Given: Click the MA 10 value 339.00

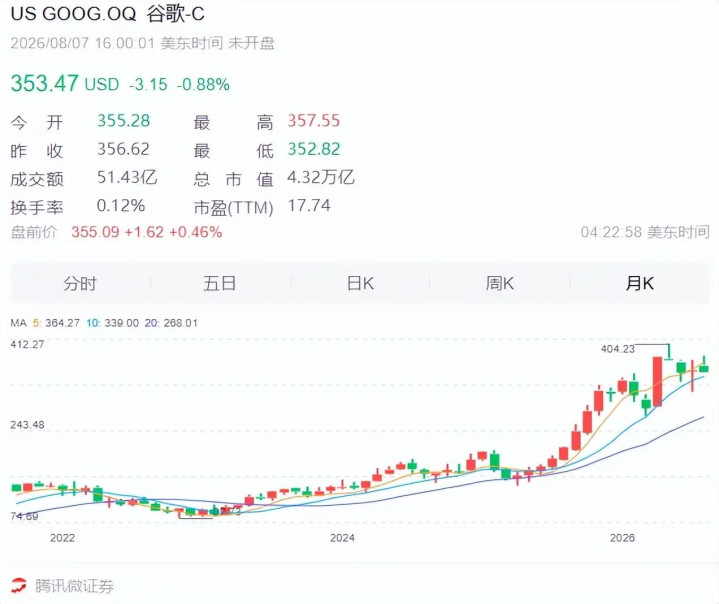Looking at the screenshot, I should click(122, 323).
